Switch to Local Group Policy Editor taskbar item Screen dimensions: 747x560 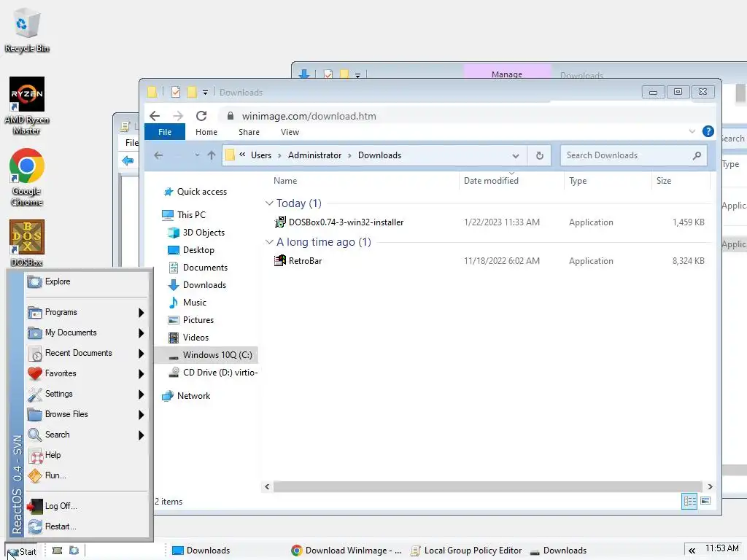point(466,551)
